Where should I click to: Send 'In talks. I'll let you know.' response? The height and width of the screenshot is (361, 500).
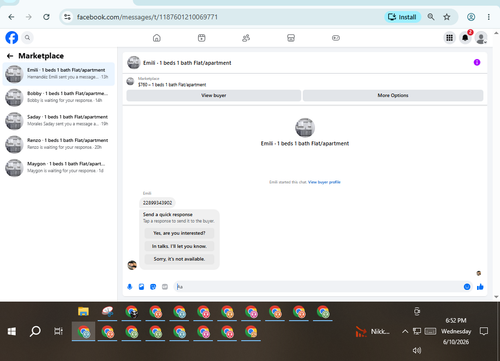tap(179, 246)
